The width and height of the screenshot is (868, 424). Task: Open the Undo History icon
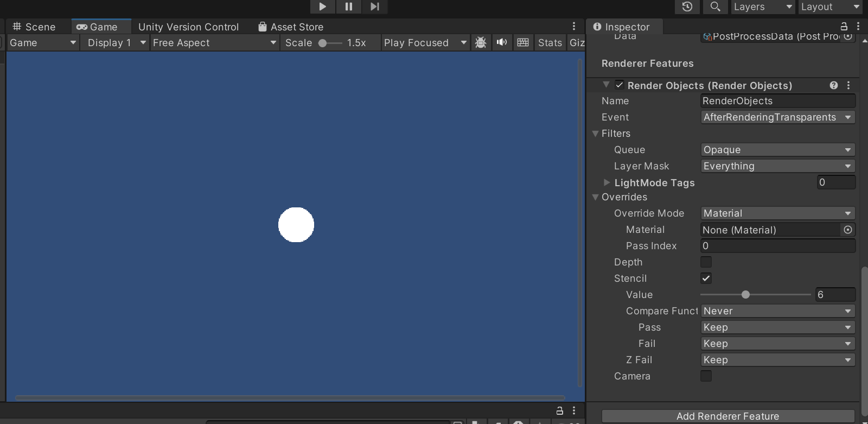[687, 7]
